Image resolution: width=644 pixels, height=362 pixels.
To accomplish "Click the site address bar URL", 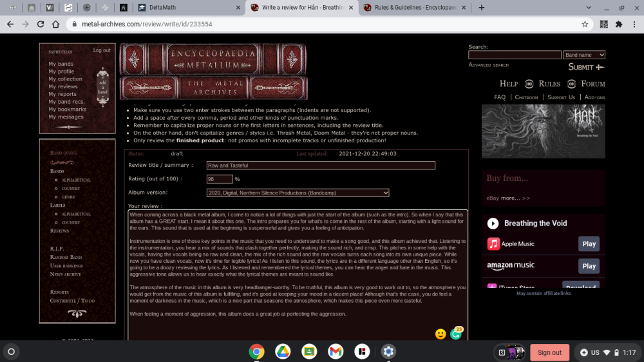I will (147, 24).
